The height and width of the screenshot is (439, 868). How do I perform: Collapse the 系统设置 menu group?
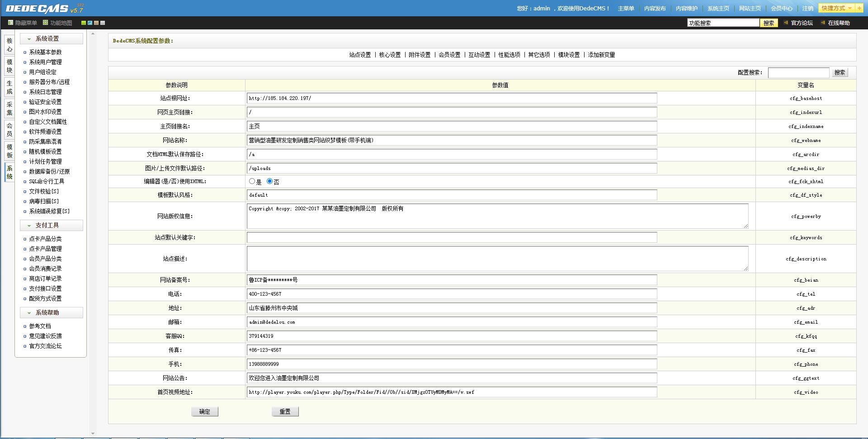coord(52,39)
